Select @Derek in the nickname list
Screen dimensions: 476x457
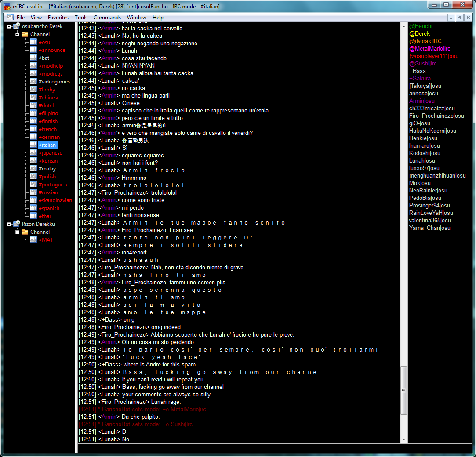[419, 34]
